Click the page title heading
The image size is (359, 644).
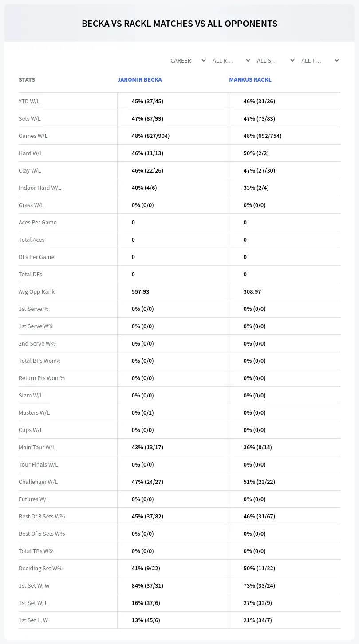pos(179,24)
